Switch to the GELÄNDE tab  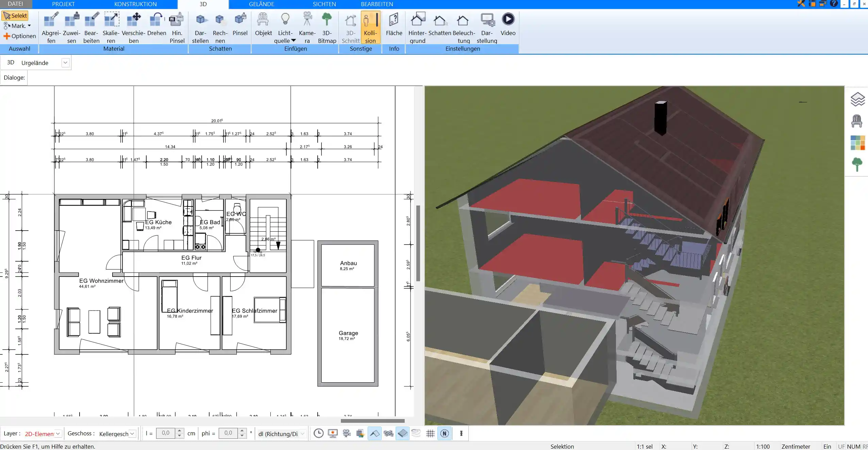tap(261, 4)
